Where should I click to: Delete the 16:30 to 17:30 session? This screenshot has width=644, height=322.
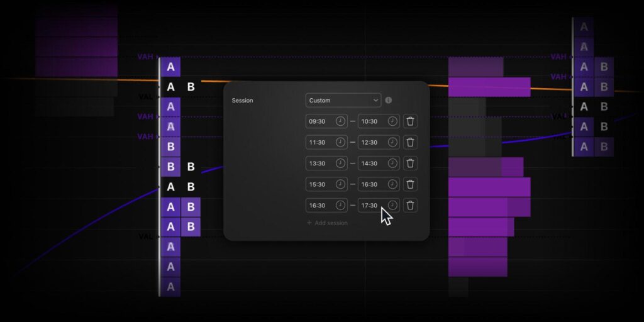click(410, 205)
